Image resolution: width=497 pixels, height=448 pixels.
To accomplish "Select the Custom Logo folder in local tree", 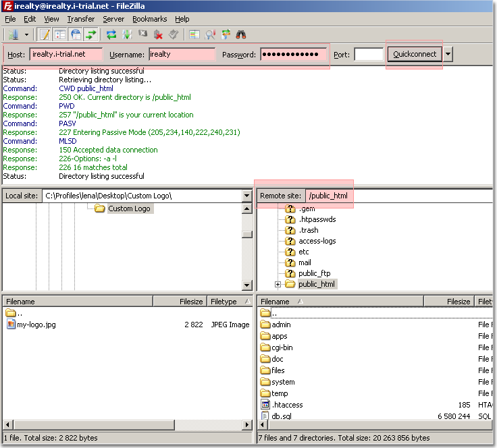I will (x=129, y=208).
